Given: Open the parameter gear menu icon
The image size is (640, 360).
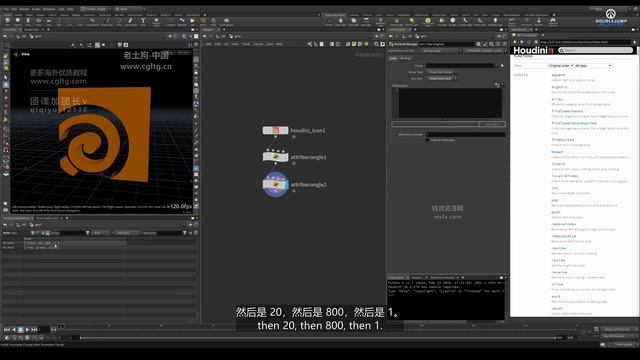Looking at the screenshot, I should click(x=478, y=44).
